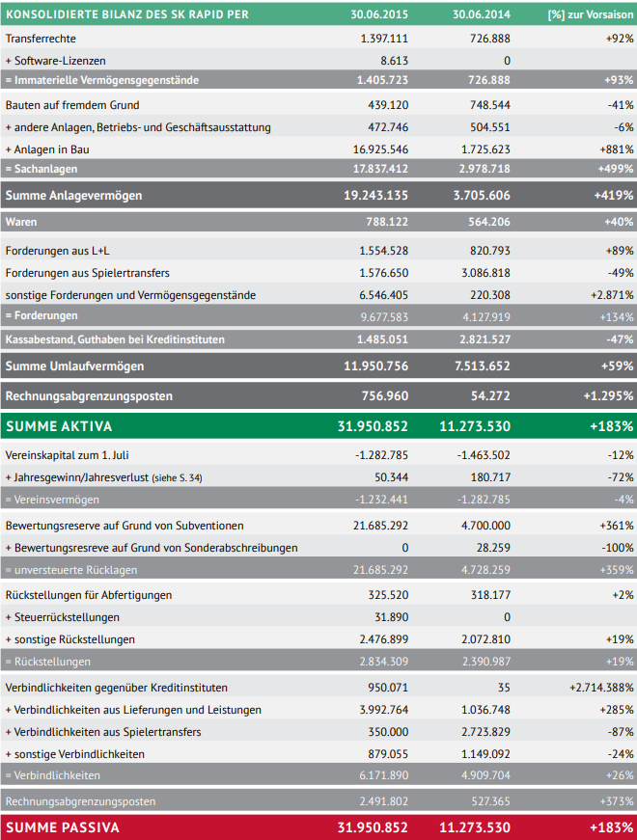This screenshot has width=637, height=840.
Task: Click the 'Transferrechte' row label
Action: coord(41,39)
